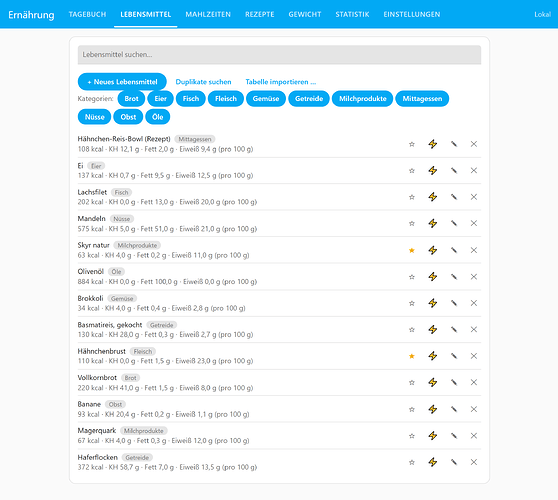Quick-add Basmatireis, gekocht lightning icon

pos(432,330)
